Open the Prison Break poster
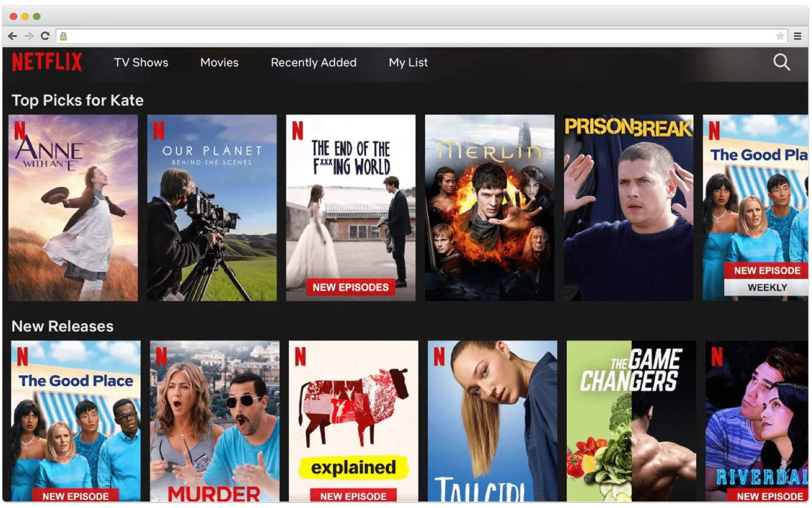This screenshot has width=812, height=508. (628, 208)
